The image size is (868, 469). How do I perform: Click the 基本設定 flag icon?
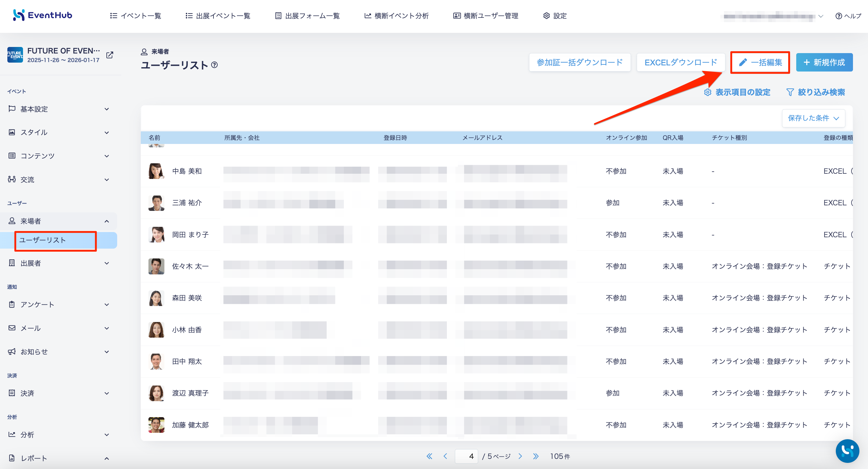click(12, 109)
